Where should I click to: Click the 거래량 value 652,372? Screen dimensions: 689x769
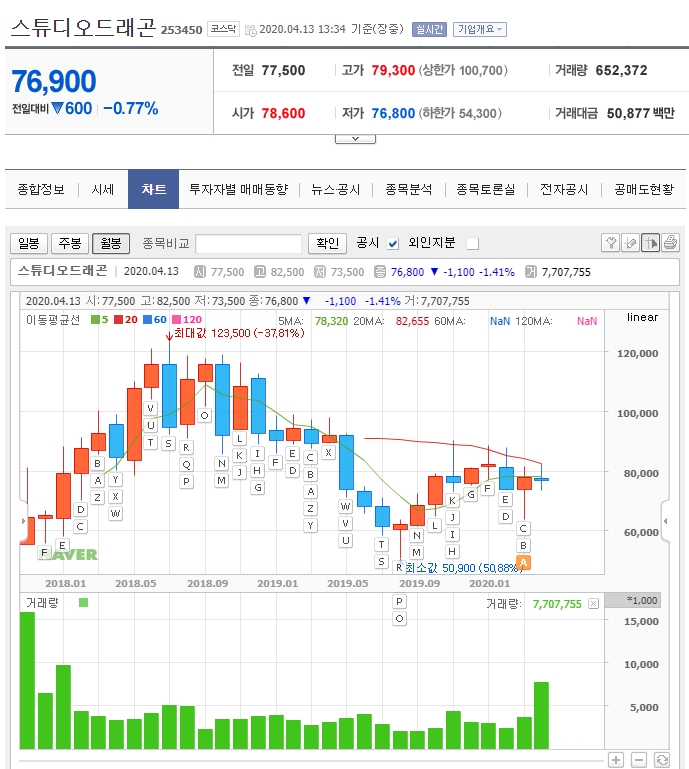click(621, 70)
